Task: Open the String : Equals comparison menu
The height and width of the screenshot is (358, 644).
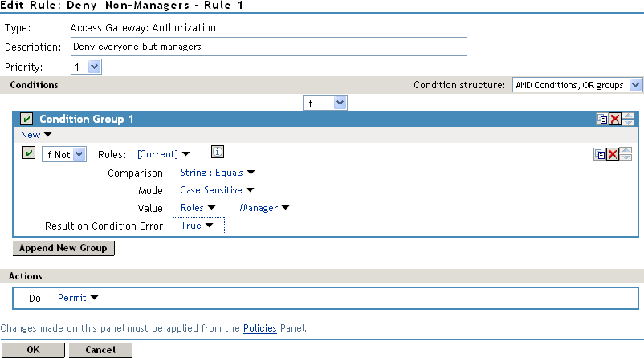Action: (217, 172)
